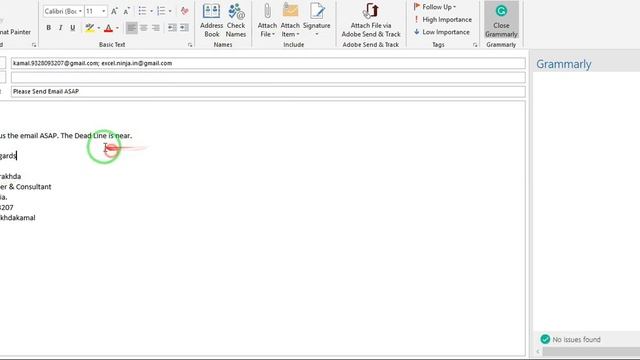Screen dimensions: 640x360
Task: Toggle underline formatting
Action: tap(73, 28)
